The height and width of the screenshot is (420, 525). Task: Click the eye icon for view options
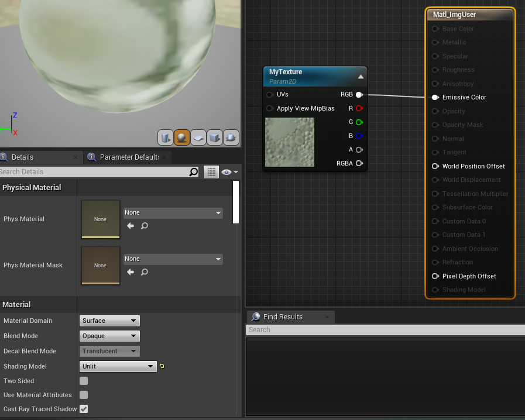coord(227,171)
